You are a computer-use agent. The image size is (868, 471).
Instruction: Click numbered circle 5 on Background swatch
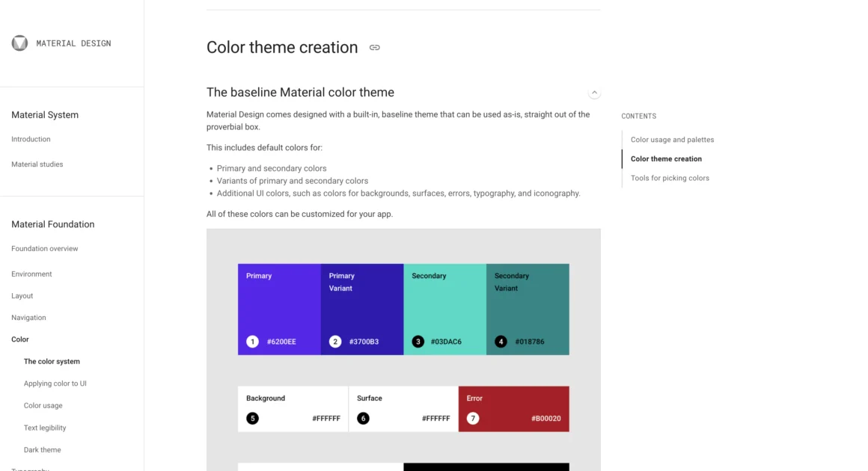(252, 419)
